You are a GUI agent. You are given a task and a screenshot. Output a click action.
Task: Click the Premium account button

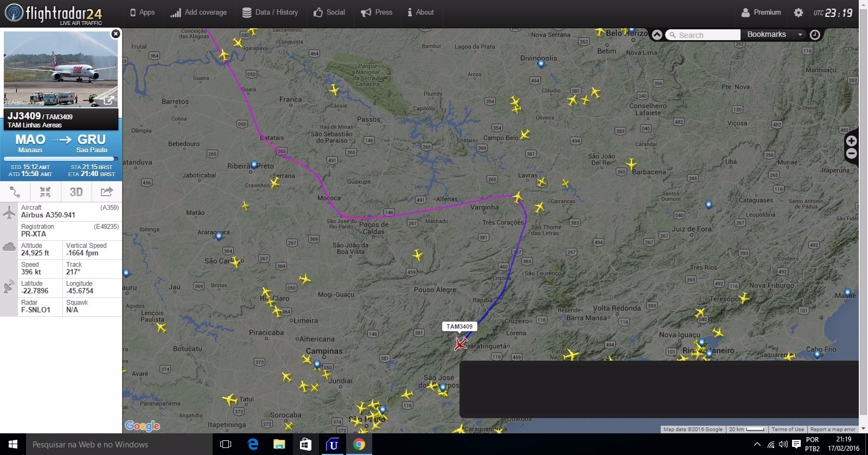[761, 12]
